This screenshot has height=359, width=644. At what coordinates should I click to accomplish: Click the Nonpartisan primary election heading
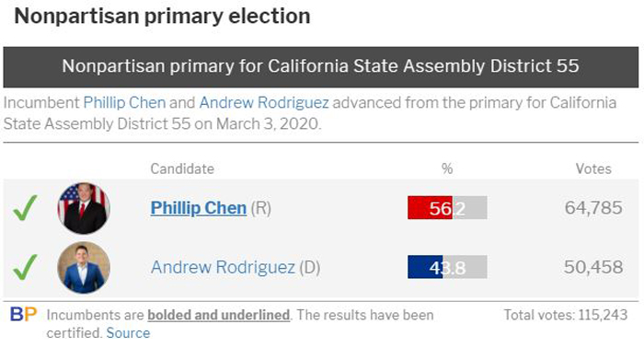click(162, 17)
